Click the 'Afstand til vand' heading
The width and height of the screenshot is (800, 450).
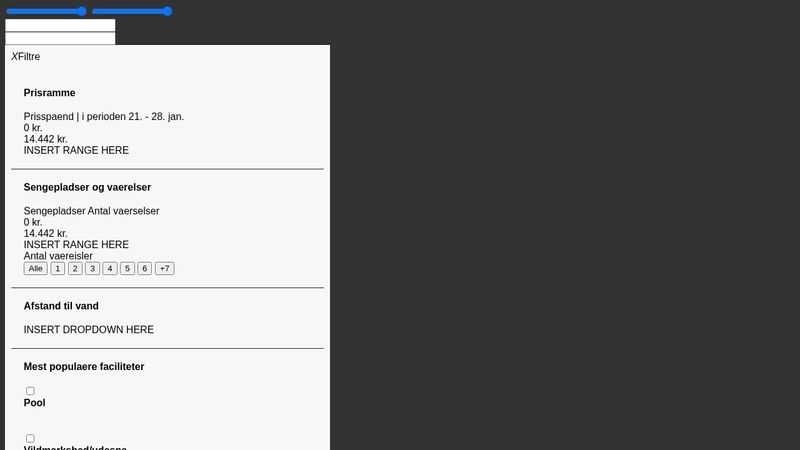click(61, 306)
